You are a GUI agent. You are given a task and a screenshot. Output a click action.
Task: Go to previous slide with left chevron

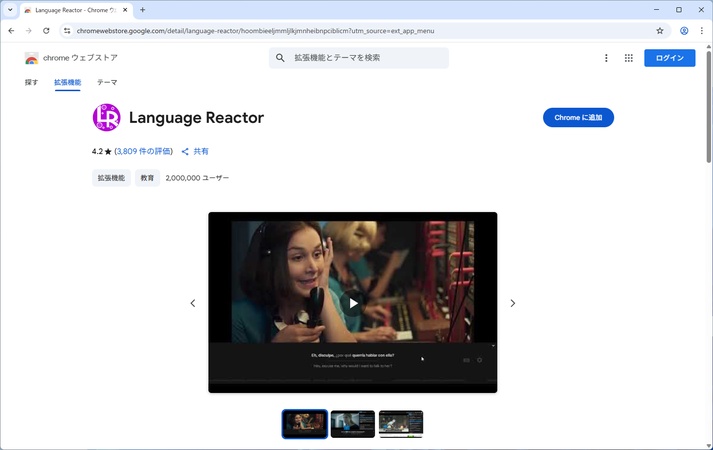[x=193, y=303]
